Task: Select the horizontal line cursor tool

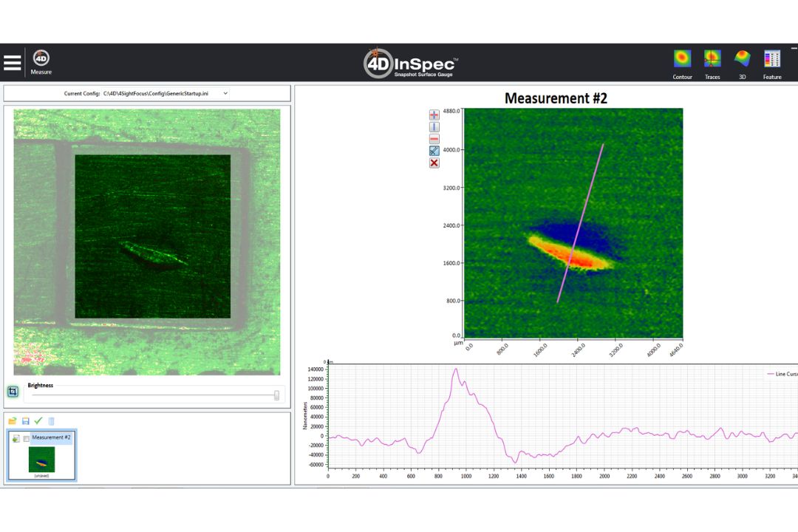Action: [x=434, y=139]
